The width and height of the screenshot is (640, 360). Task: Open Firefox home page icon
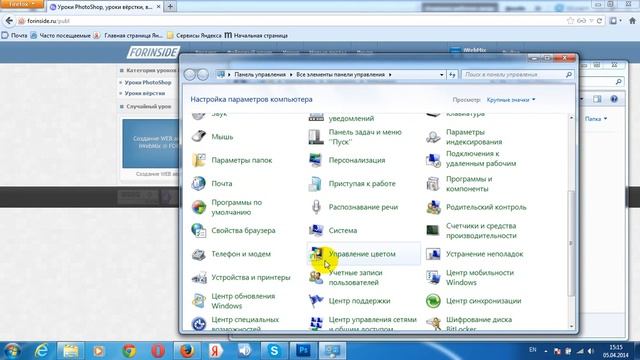click(x=632, y=20)
